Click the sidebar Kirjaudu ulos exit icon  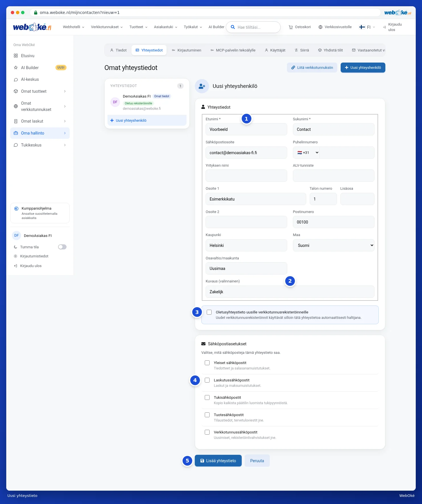pos(15,266)
